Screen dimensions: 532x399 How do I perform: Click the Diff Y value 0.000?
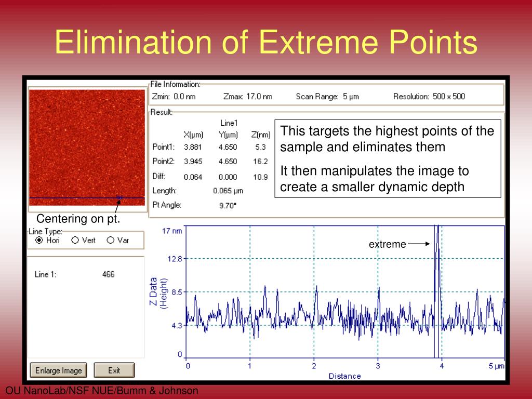point(228,177)
